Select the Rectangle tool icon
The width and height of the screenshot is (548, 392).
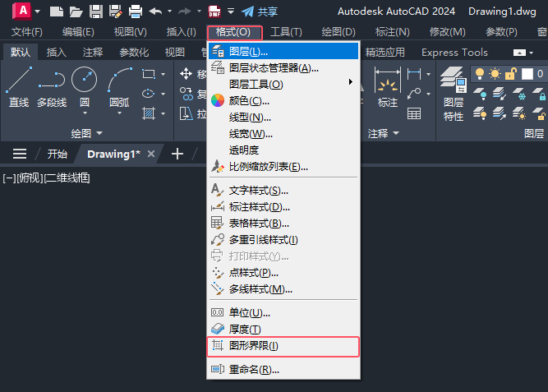point(149,74)
